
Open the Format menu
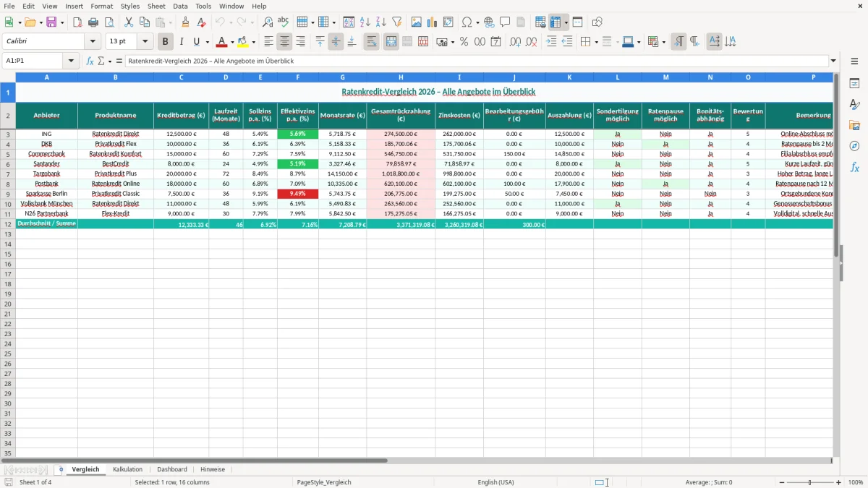point(102,6)
